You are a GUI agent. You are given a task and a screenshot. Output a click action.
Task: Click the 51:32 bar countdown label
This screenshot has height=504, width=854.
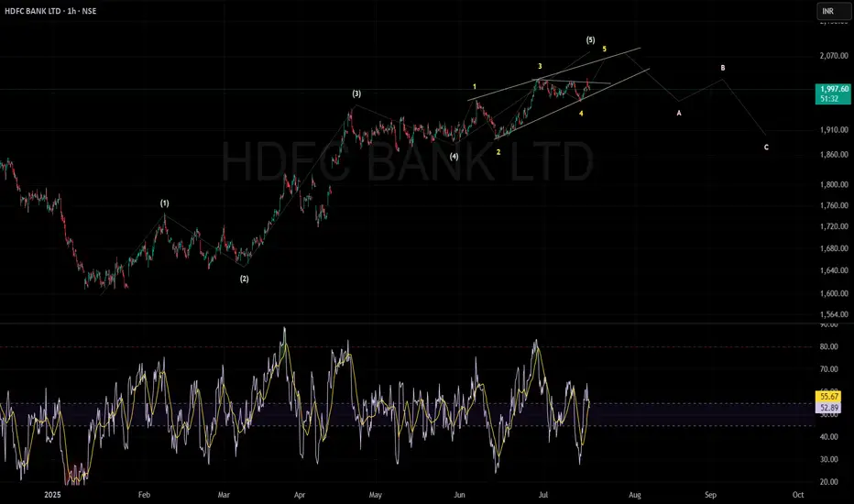pyautogui.click(x=829, y=99)
